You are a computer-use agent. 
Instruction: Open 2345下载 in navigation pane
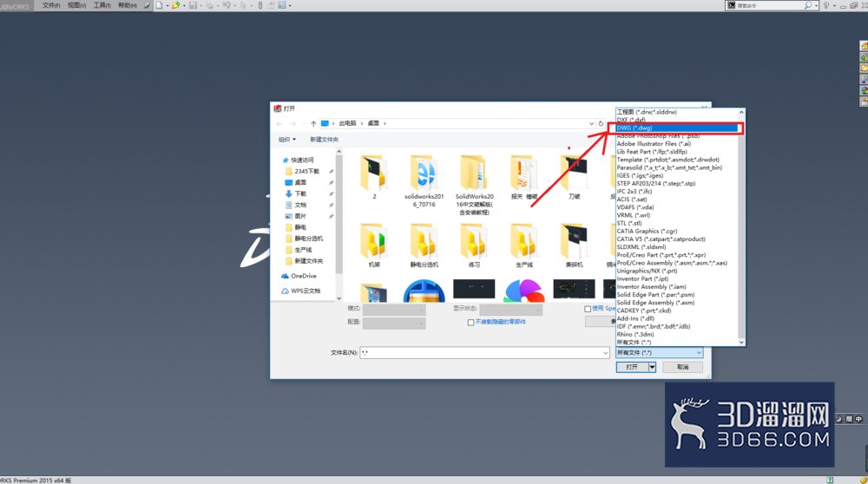[306, 172]
